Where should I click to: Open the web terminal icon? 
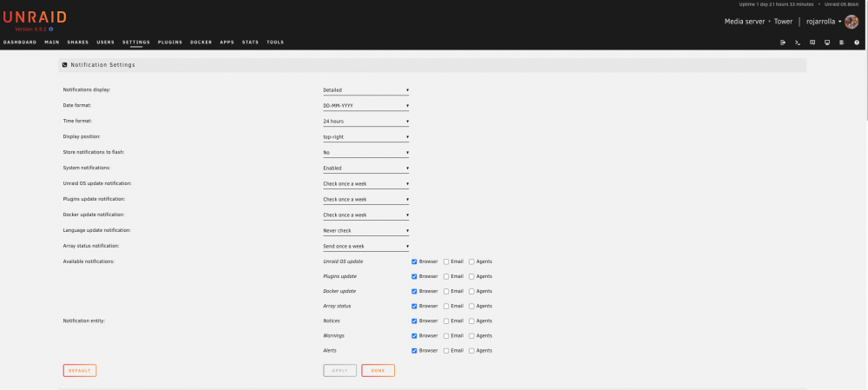click(x=798, y=42)
